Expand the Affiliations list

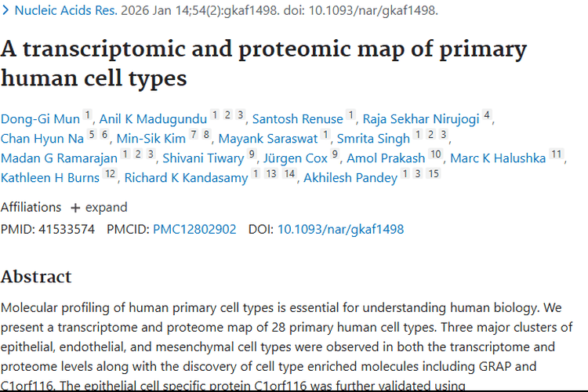coord(99,208)
